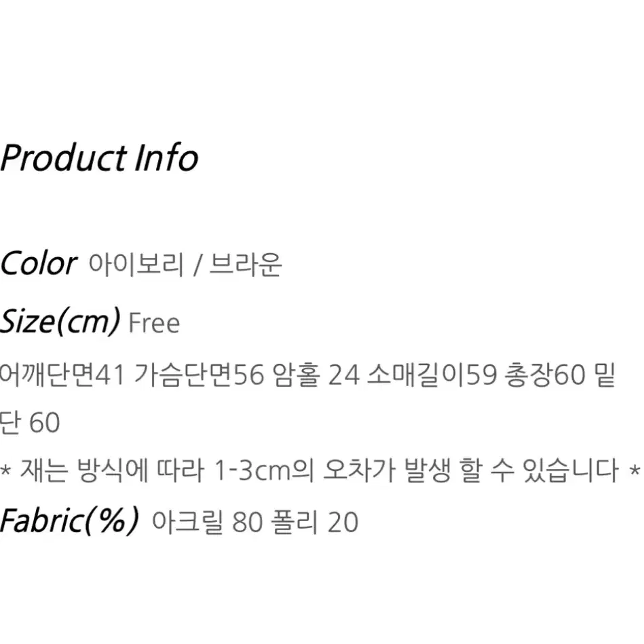Click the 단 60 text line

30,422
